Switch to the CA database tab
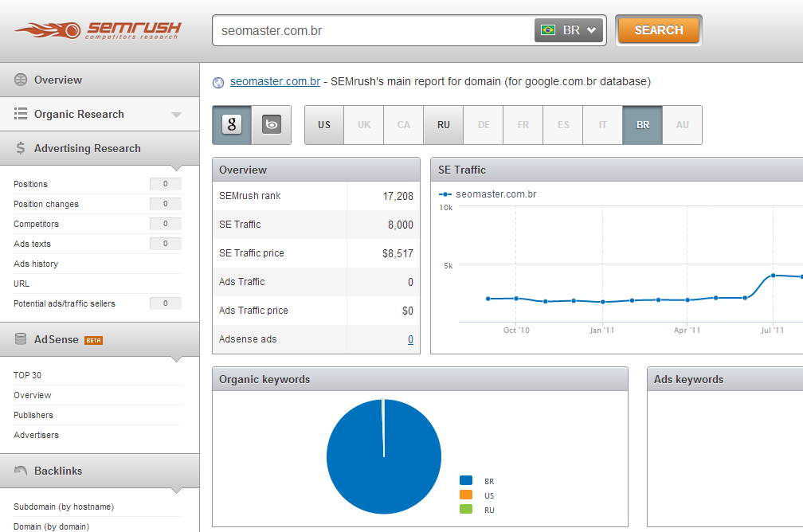Viewport: 803px width, 532px height. 404,125
